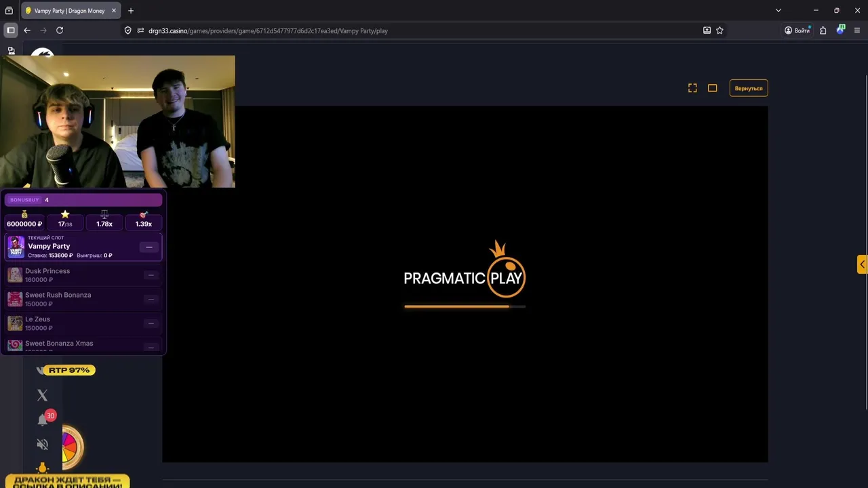868x488 pixels.
Task: Open site permissions icon beside the URL
Action: coord(140,30)
